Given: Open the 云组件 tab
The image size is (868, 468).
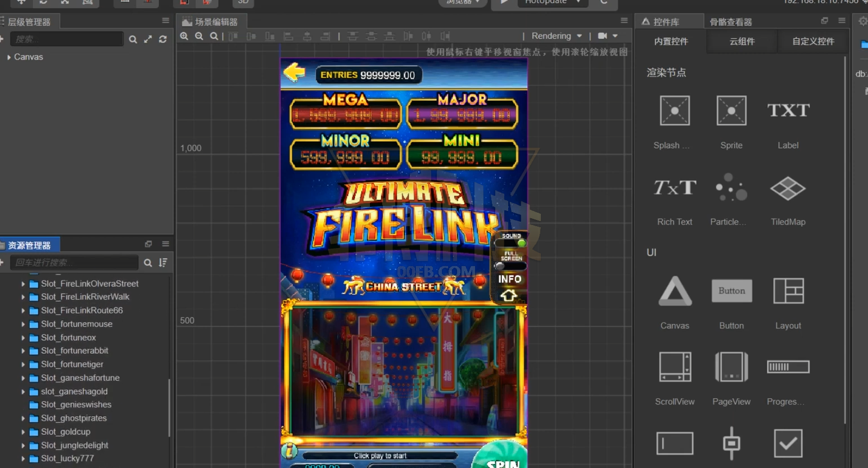Looking at the screenshot, I should [x=742, y=42].
